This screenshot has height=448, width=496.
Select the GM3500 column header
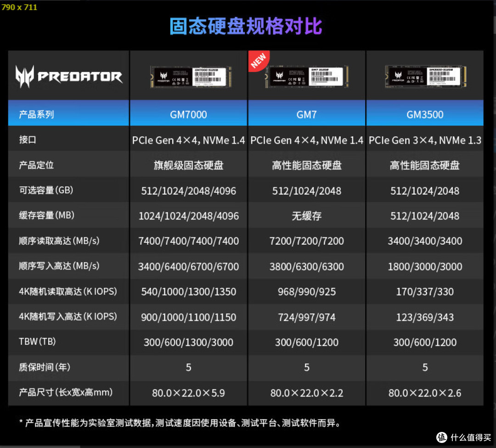point(425,115)
